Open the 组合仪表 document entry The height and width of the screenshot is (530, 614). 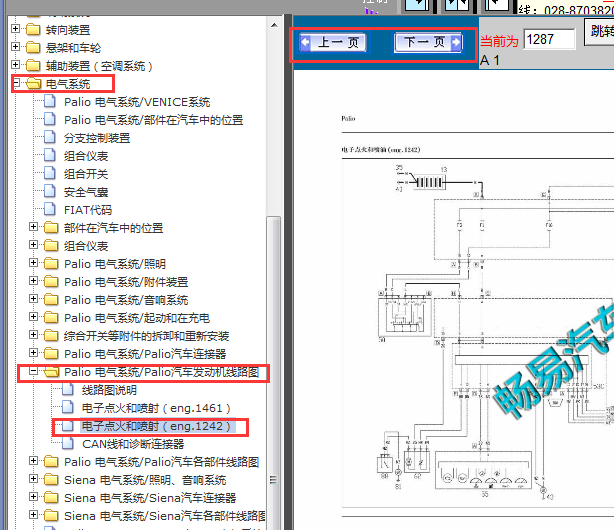[86, 156]
